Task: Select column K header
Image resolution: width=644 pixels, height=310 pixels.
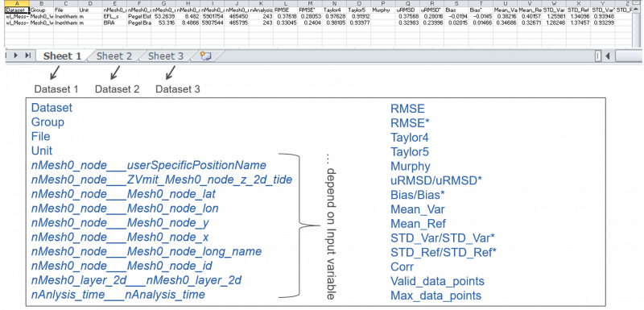Action: coord(261,3)
